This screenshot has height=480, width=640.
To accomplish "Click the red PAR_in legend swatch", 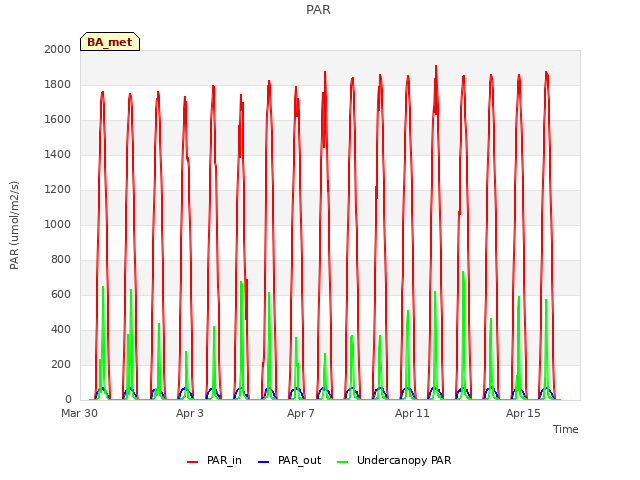I will tap(192, 462).
